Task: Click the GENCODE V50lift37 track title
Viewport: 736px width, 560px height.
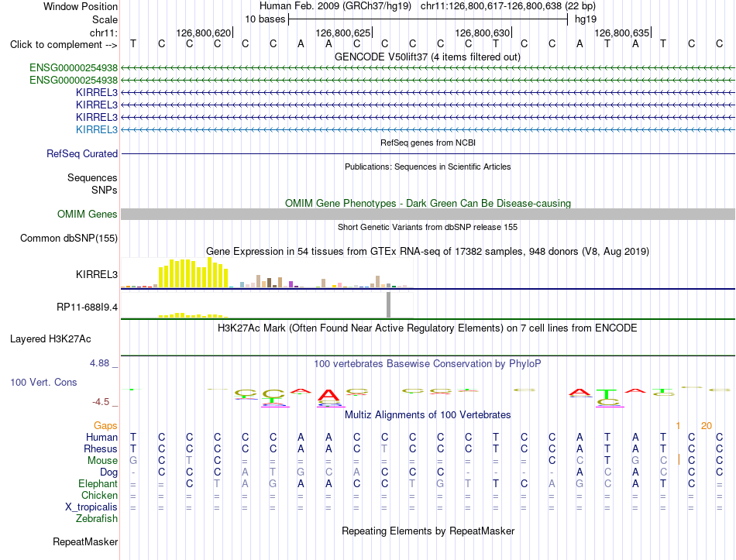Action: coord(428,57)
